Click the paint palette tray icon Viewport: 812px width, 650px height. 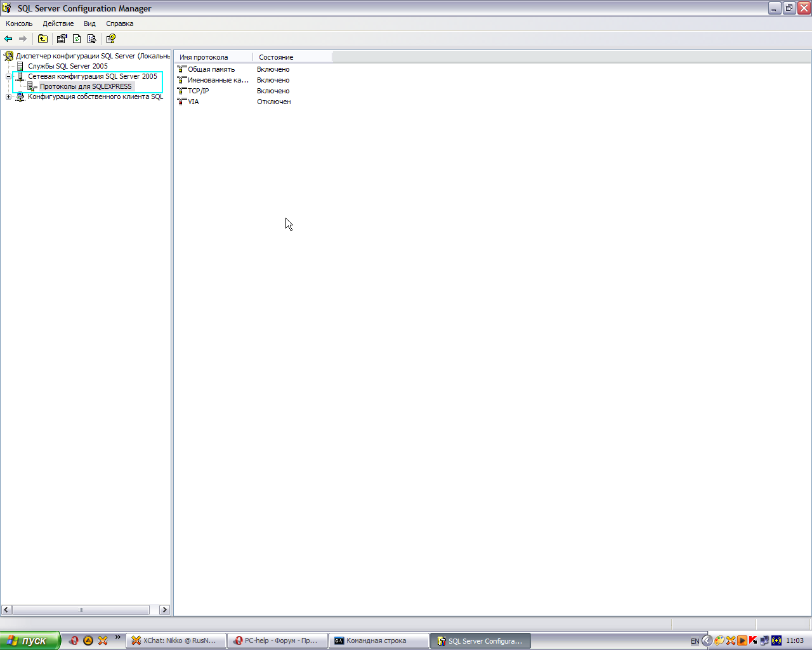coord(719,640)
